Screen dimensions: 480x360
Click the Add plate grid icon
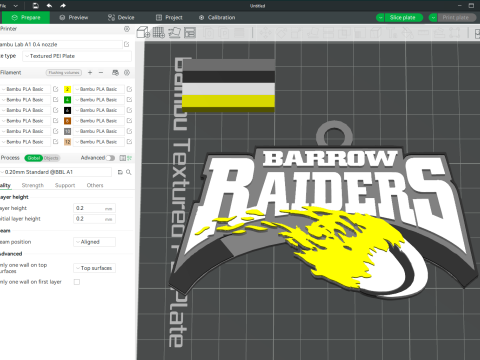pyautogui.click(x=159, y=33)
